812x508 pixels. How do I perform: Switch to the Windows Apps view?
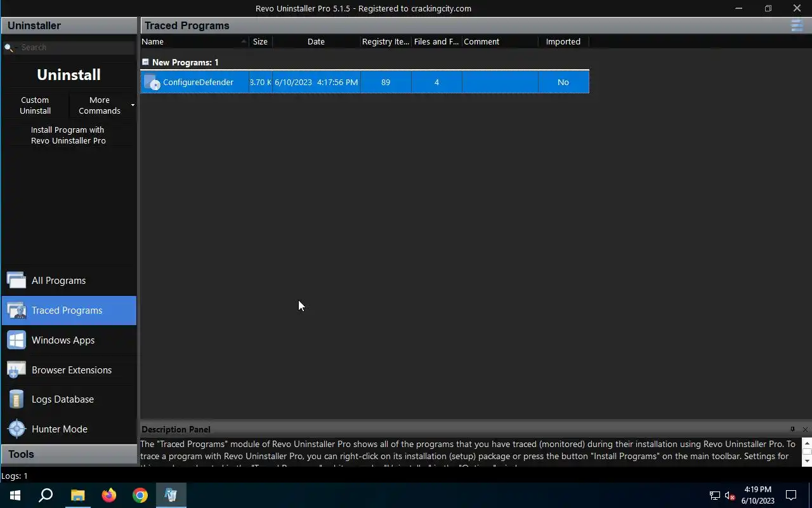coord(69,340)
